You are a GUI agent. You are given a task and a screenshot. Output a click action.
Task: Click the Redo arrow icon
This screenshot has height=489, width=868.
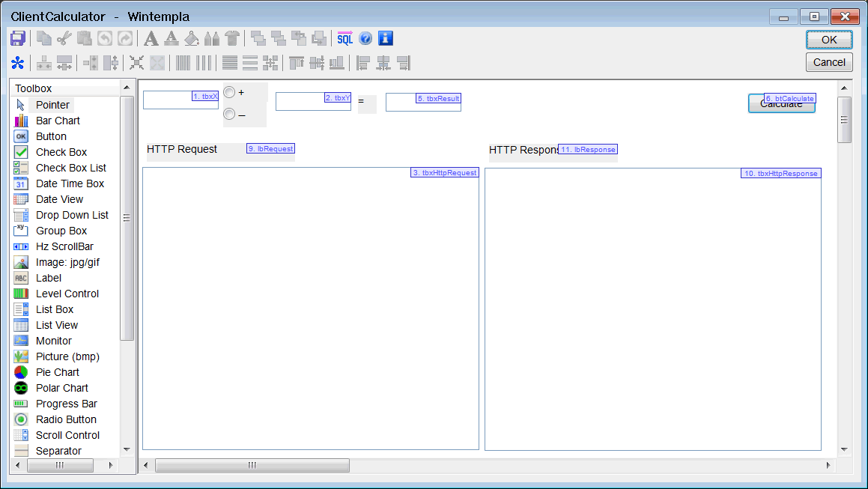click(x=125, y=38)
